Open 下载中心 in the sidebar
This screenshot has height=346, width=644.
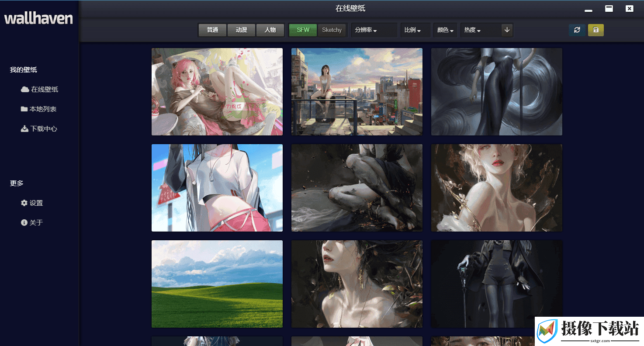(x=39, y=128)
